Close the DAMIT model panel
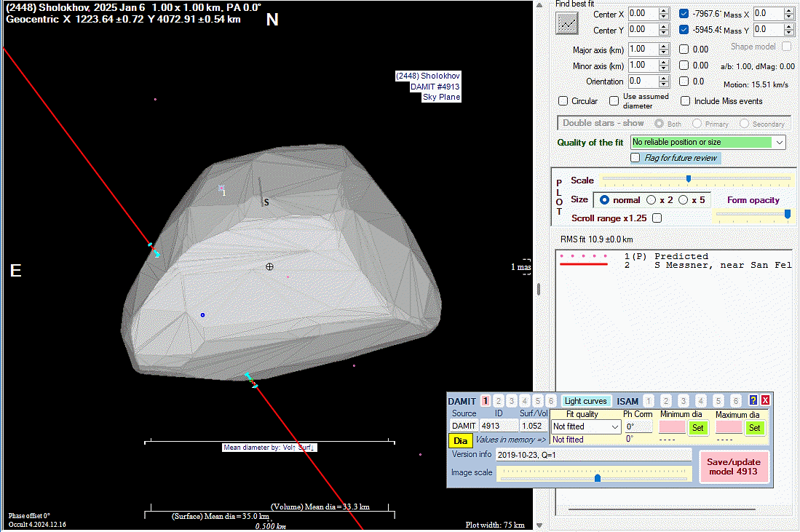800x532 pixels. pyautogui.click(x=766, y=400)
